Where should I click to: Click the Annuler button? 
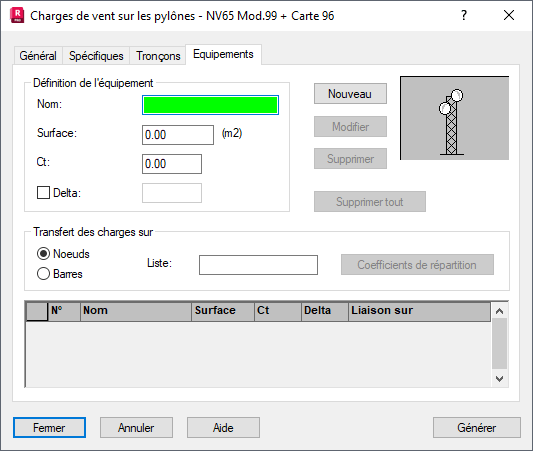[x=136, y=428]
